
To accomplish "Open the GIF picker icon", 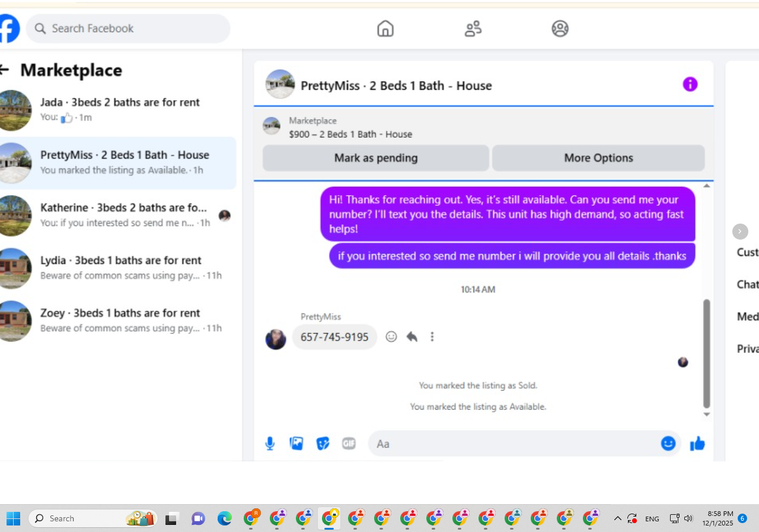I will pyautogui.click(x=349, y=444).
